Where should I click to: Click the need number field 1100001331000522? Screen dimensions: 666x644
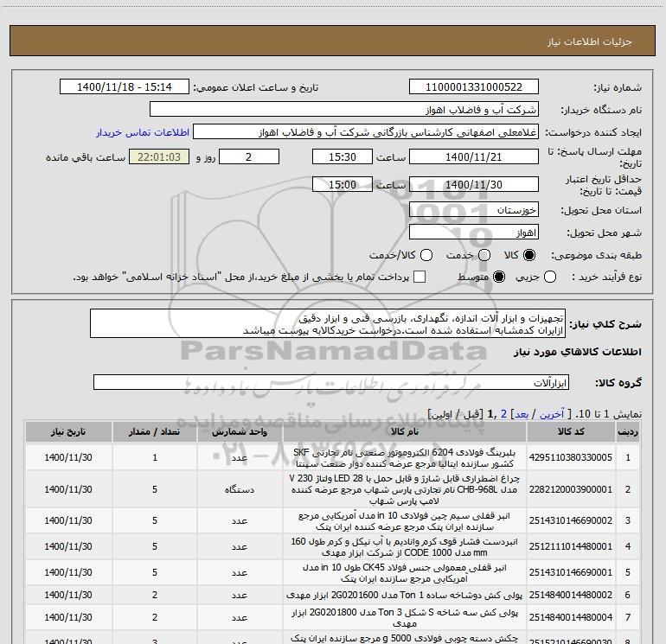pos(474,87)
